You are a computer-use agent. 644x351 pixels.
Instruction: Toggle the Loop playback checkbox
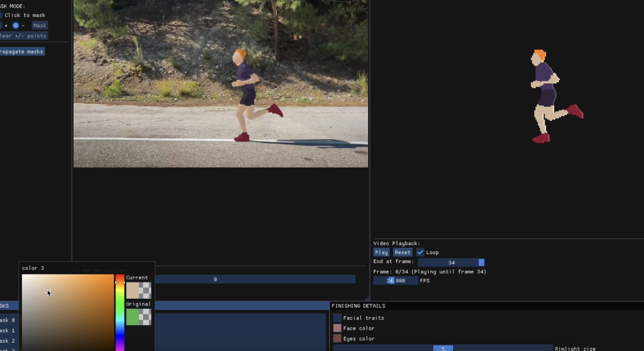click(420, 252)
